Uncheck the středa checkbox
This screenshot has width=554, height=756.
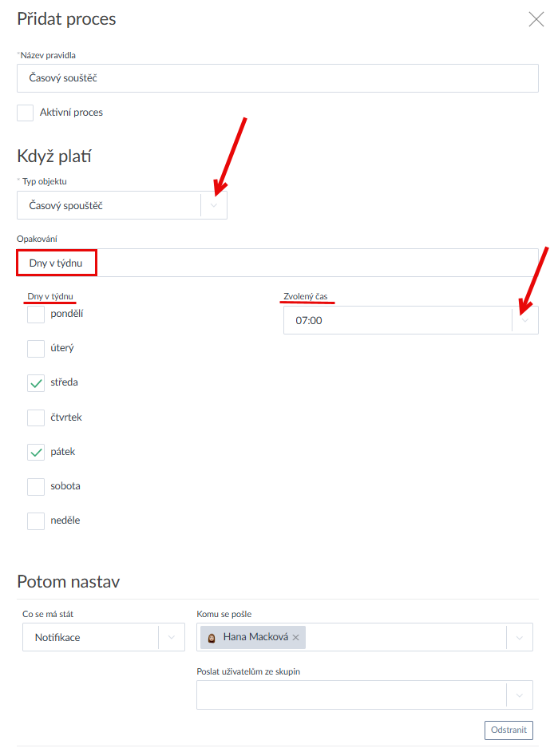coord(36,383)
